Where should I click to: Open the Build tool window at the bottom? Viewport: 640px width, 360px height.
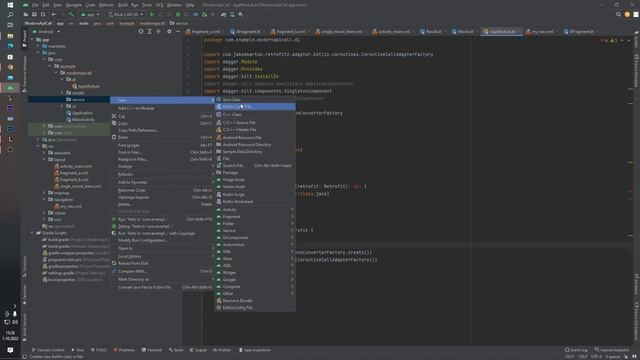coord(176,350)
